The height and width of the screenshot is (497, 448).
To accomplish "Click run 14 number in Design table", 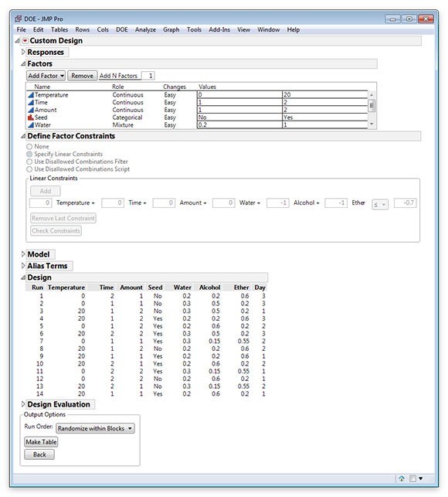I will 39,393.
